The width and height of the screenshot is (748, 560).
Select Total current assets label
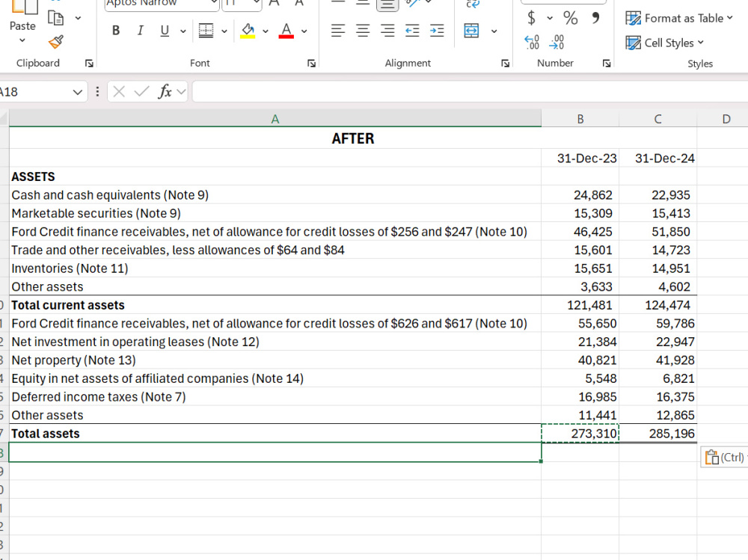(275, 305)
